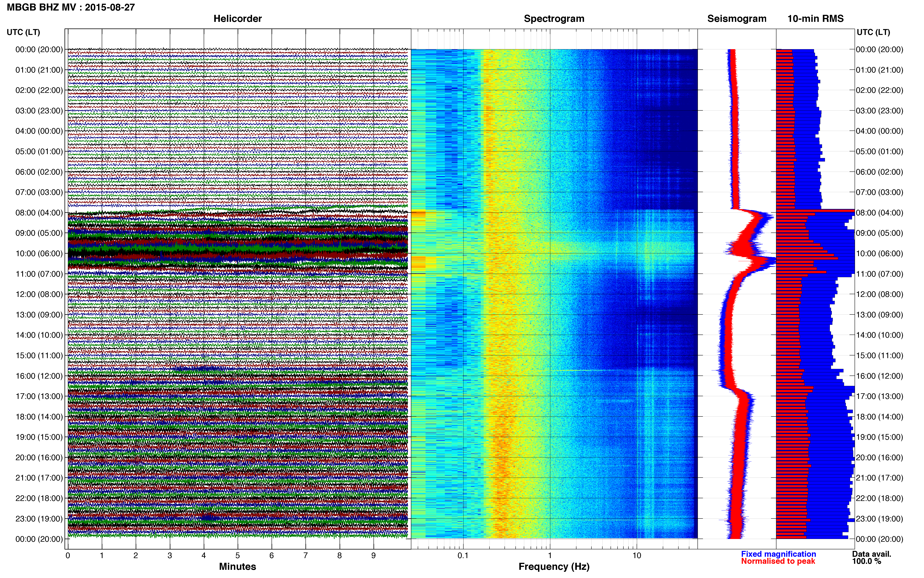This screenshot has width=924, height=578.
Task: Click the 5 tick on the Minutes axis
Action: [x=238, y=556]
